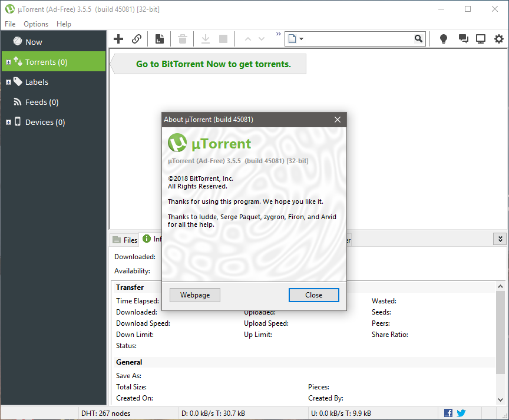This screenshot has height=420, width=509.
Task: Click the Stop Torrent square icon
Action: click(223, 39)
